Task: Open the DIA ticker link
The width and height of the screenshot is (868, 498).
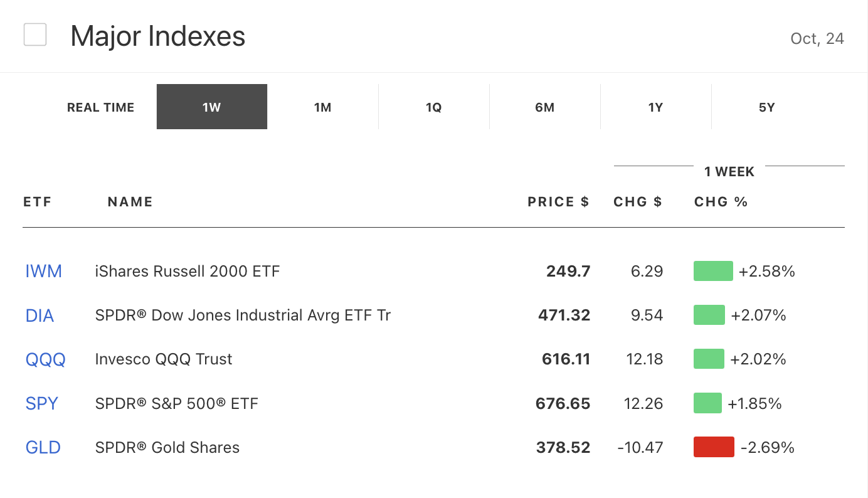Action: tap(40, 315)
